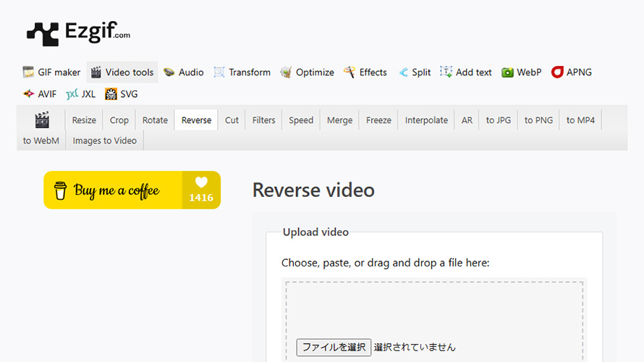Click the ファイルを選択 file button
Screen dimensions: 644x362
[x=334, y=348]
